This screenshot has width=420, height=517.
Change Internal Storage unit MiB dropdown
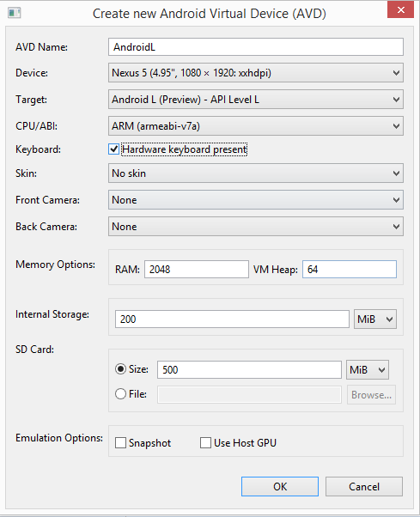click(375, 319)
